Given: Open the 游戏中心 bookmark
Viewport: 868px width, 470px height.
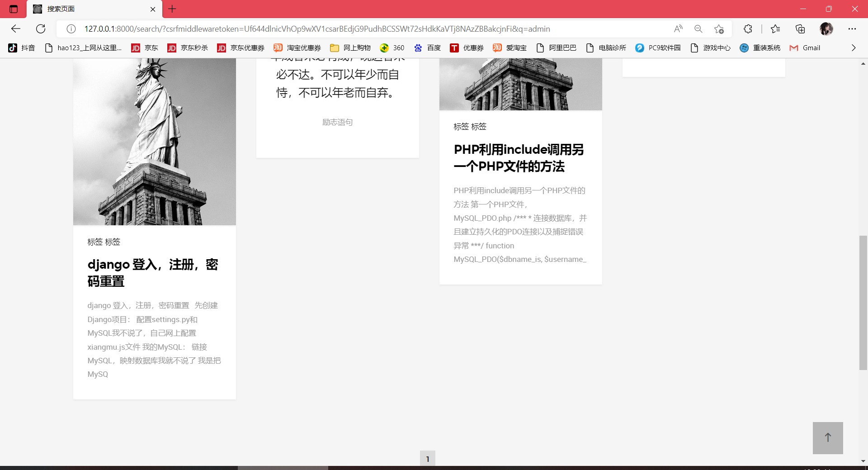Looking at the screenshot, I should [710, 48].
